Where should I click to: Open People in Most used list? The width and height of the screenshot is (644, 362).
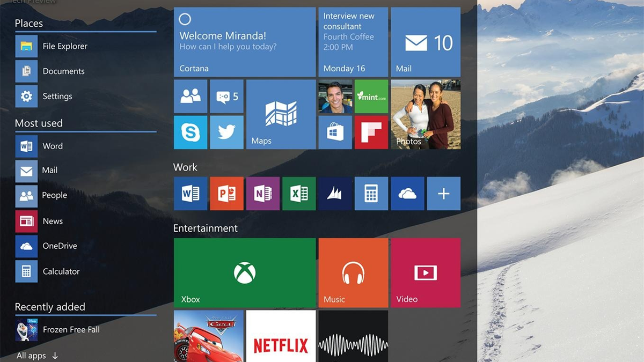click(41, 195)
